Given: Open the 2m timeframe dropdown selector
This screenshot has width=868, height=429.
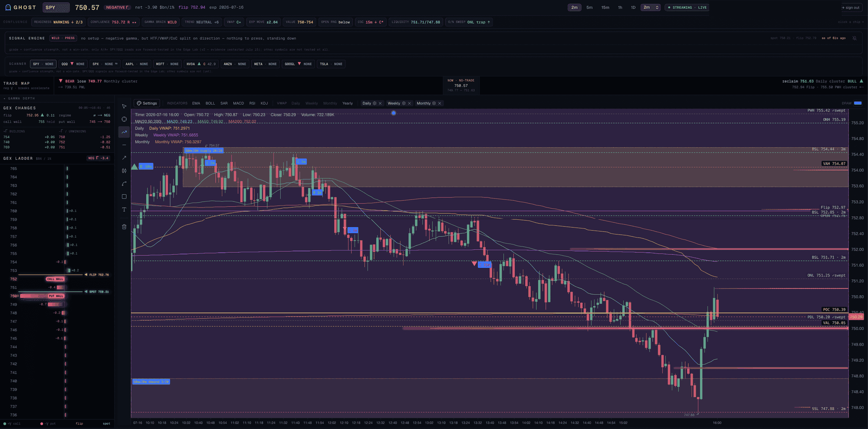Looking at the screenshot, I should click(x=651, y=7).
